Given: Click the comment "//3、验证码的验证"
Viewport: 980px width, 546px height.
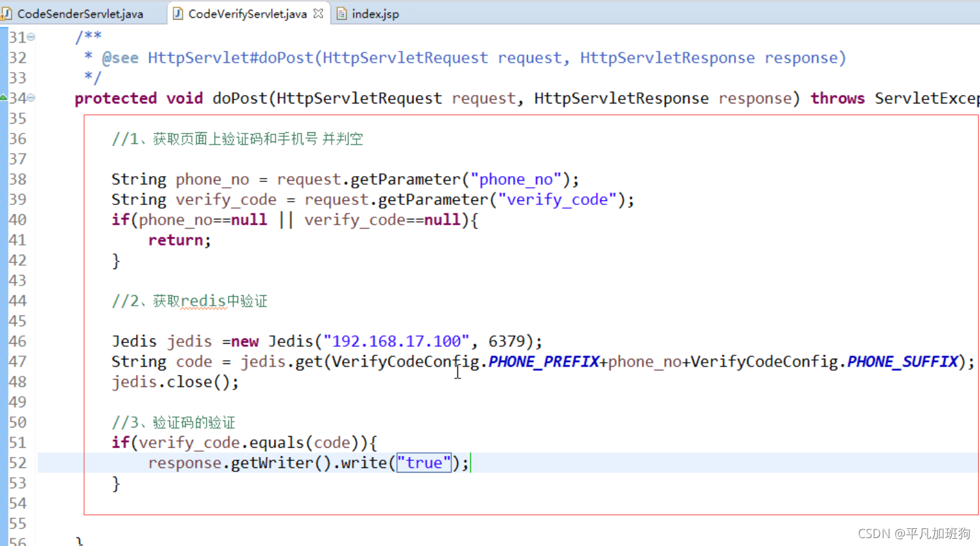Looking at the screenshot, I should pyautogui.click(x=173, y=422).
